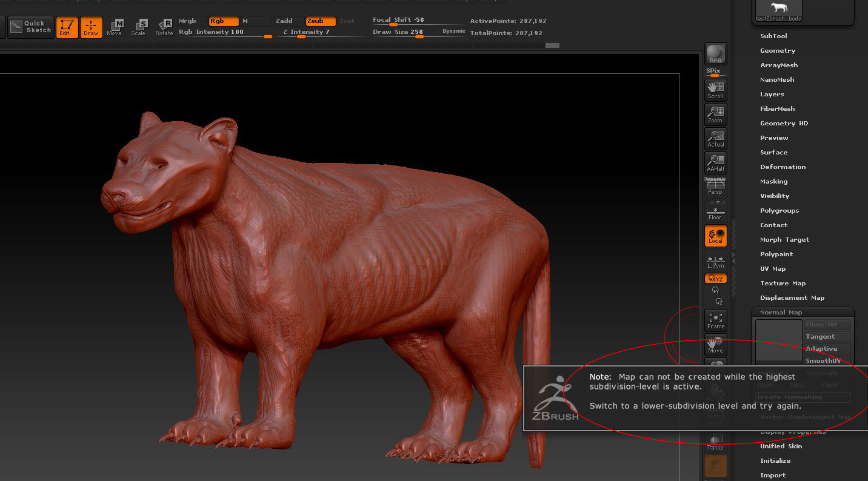
Task: Adjust the Z Intensity slider
Action: (x=320, y=32)
